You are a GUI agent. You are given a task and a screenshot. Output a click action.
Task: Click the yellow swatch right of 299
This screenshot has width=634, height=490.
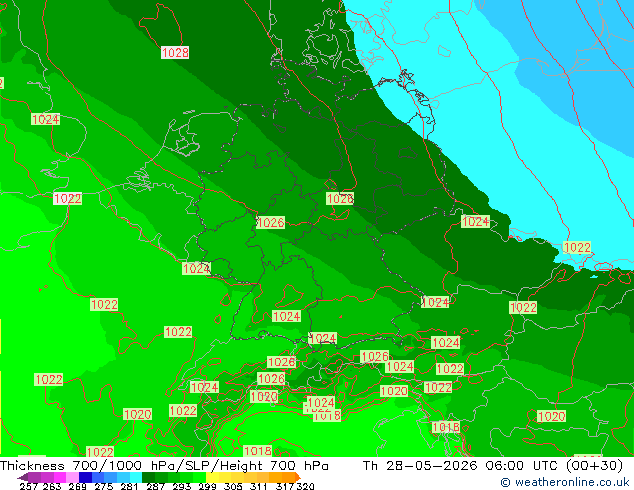coord(212,477)
